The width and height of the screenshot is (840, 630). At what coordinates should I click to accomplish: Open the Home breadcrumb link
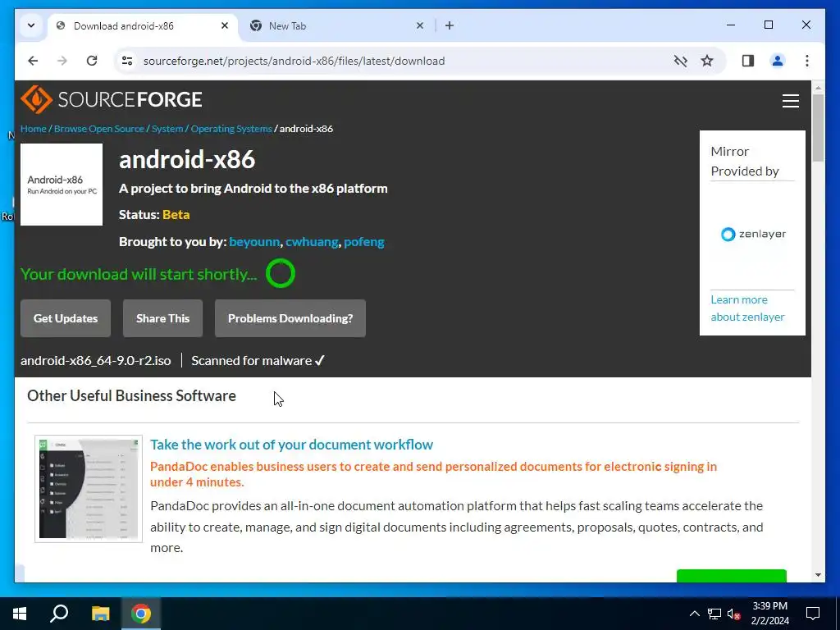pyautogui.click(x=33, y=129)
